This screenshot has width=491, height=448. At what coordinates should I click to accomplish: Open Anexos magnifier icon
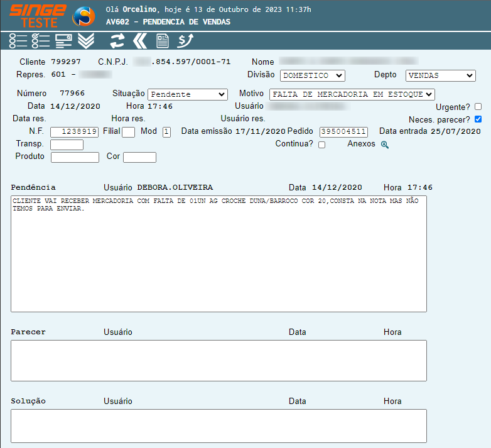pos(385,145)
